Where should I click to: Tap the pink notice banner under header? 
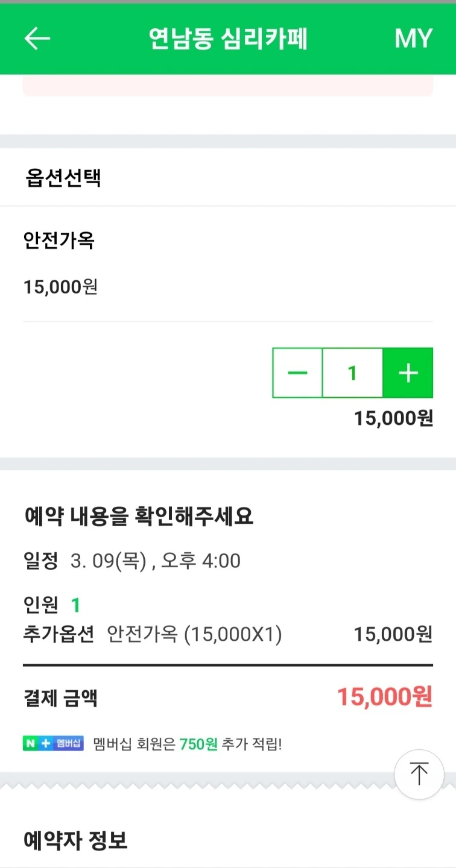228,86
